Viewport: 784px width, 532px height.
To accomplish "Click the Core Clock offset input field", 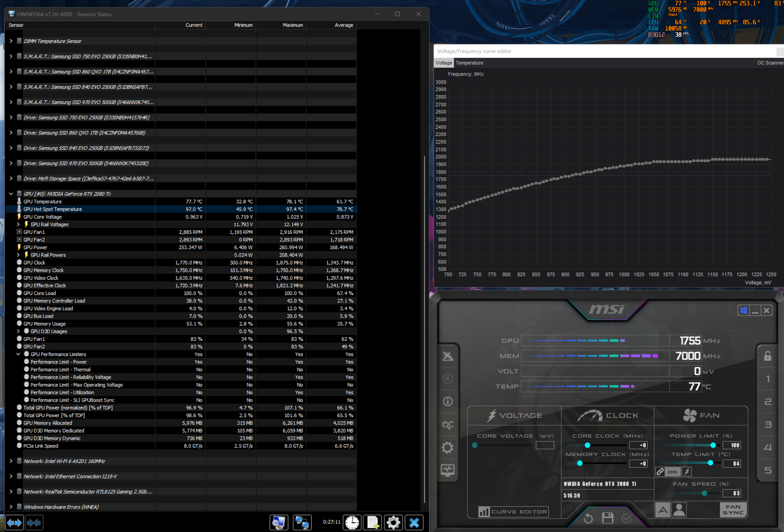I will [638, 445].
